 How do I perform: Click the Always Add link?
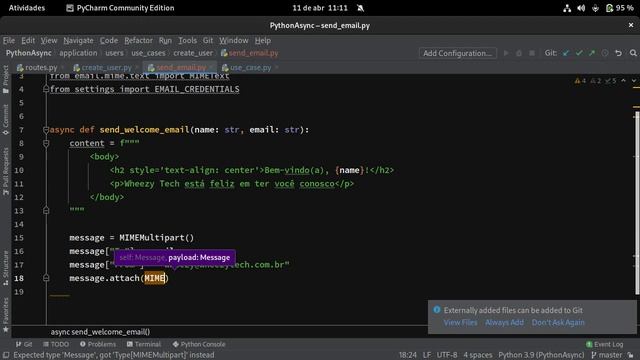point(504,322)
